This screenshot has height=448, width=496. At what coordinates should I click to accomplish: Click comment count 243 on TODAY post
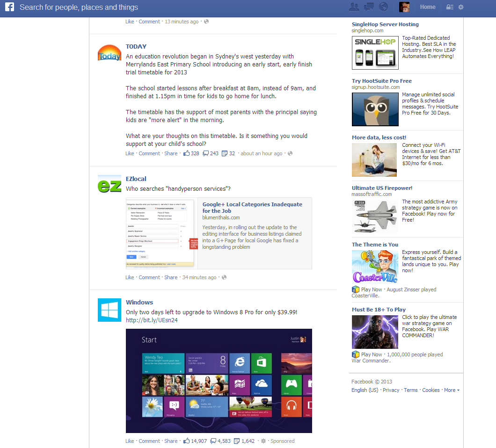click(x=211, y=153)
